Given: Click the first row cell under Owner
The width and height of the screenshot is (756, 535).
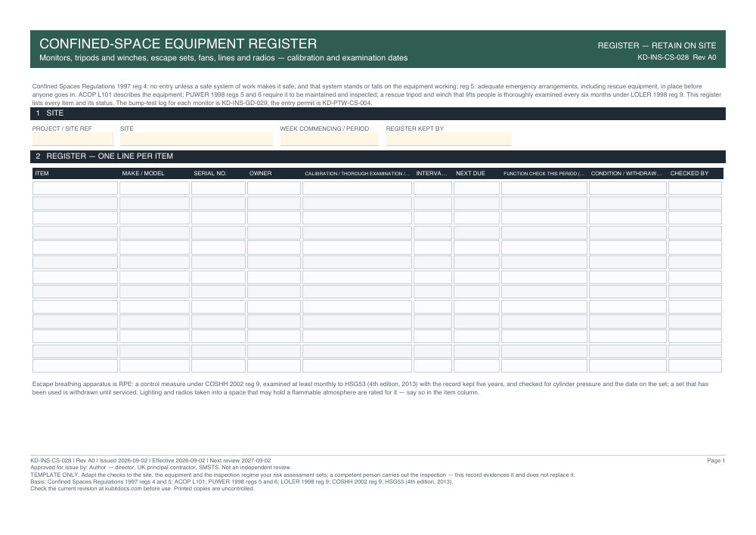Looking at the screenshot, I should (x=274, y=188).
